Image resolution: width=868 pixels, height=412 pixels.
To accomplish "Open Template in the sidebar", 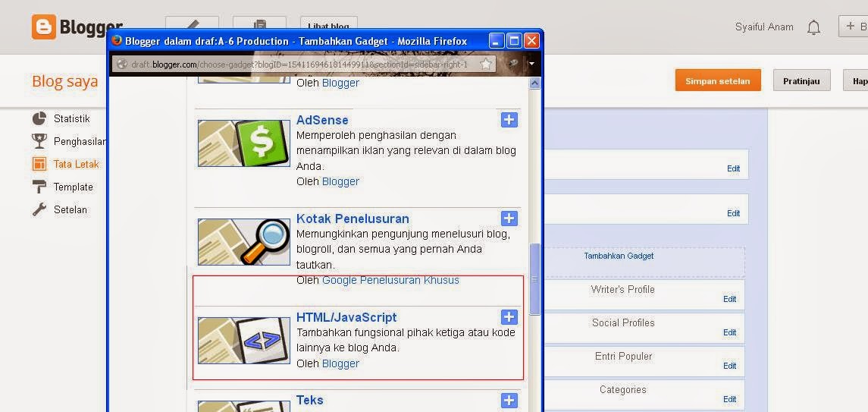I will tap(73, 187).
